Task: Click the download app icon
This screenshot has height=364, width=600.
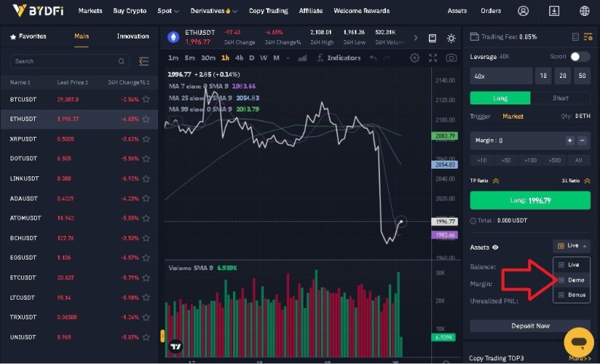Action: [x=554, y=11]
